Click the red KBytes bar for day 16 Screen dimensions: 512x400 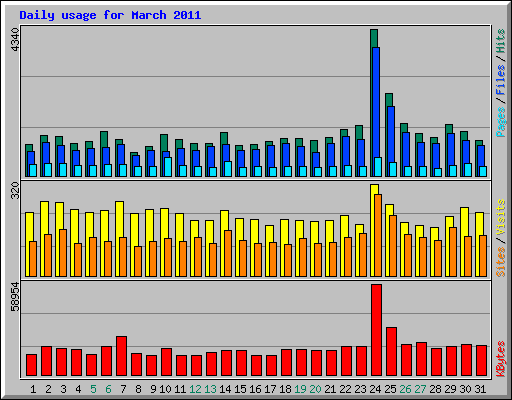(256, 366)
